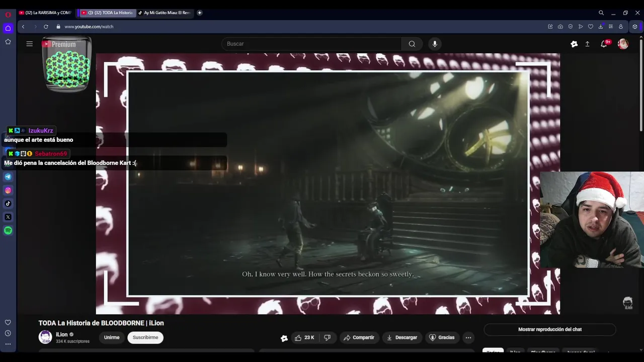This screenshot has width=644, height=362.
Task: Reload the current page
Action: click(46, 27)
